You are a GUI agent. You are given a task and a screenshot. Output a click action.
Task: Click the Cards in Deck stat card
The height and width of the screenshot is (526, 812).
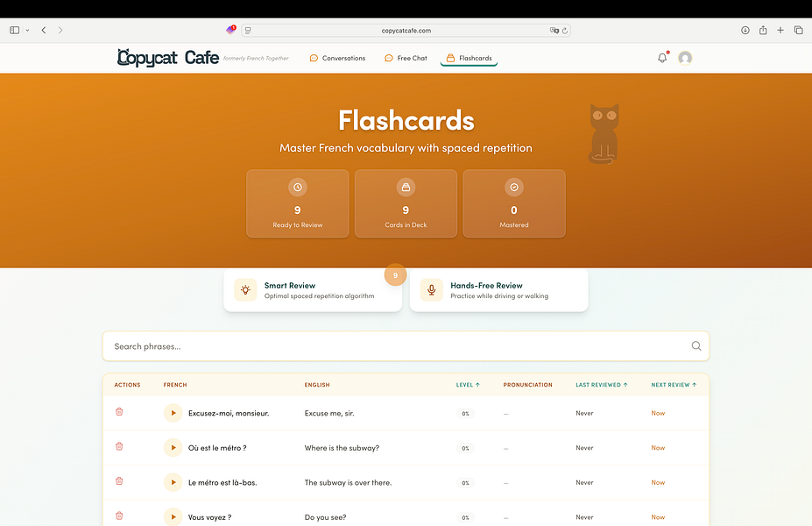[406, 203]
